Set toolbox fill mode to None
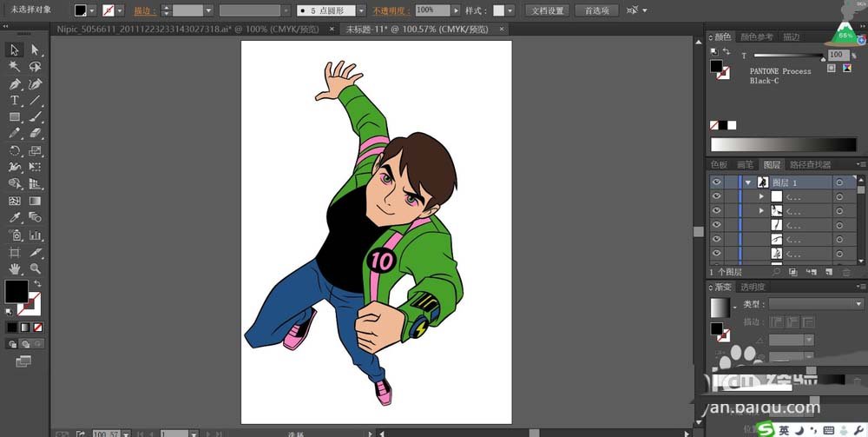This screenshot has width=868, height=437. 37,328
